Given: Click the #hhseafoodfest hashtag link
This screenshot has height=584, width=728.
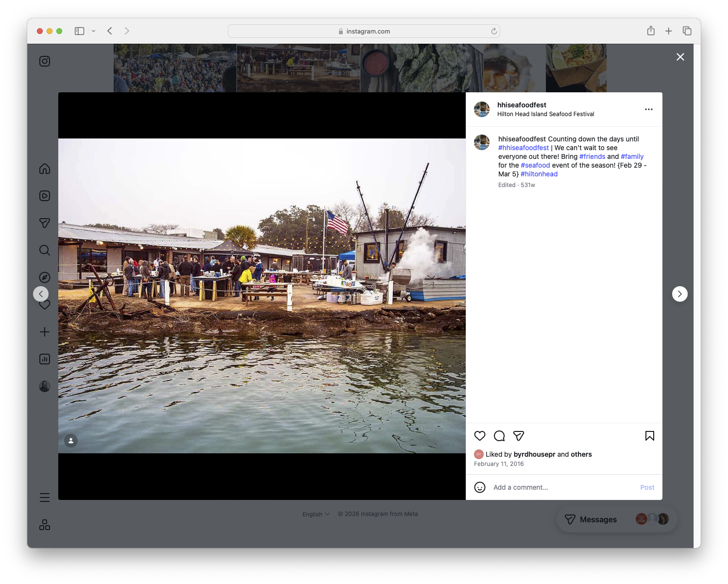Looking at the screenshot, I should pos(523,147).
